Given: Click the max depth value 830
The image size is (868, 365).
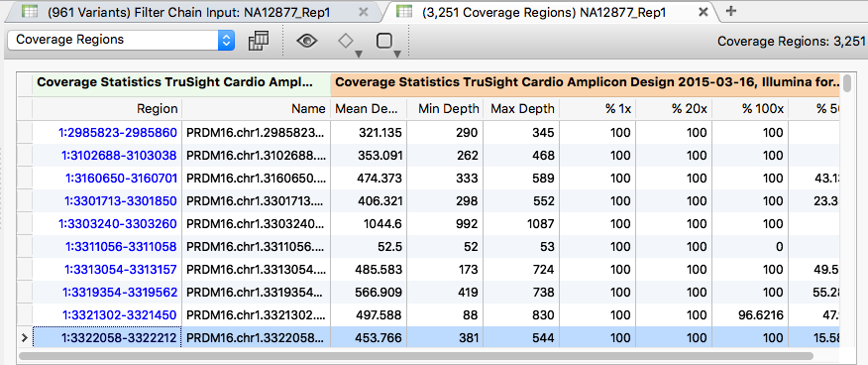Looking at the screenshot, I should coord(543,315).
